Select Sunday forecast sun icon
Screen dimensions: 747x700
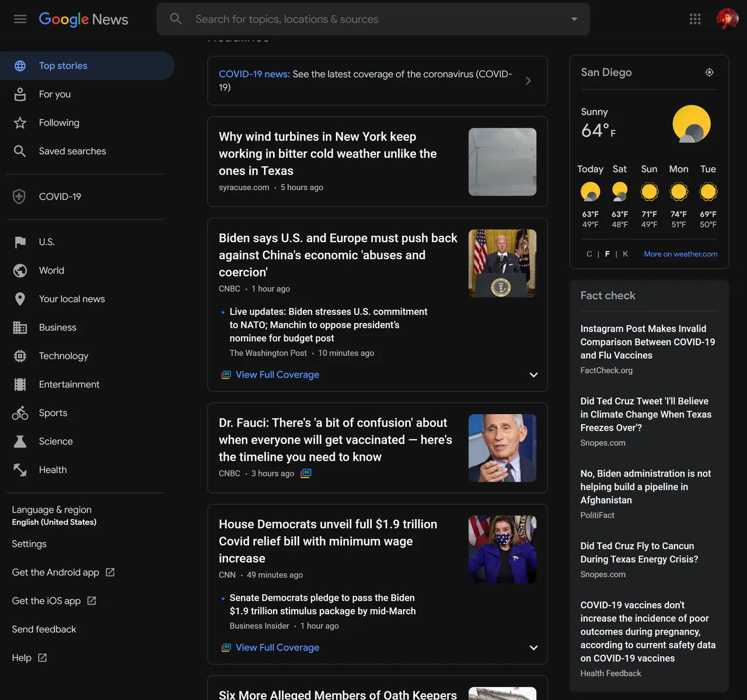[649, 191]
